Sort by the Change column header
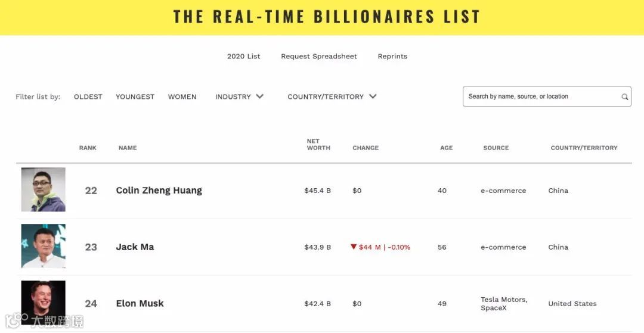This screenshot has height=333, width=644. click(x=366, y=148)
